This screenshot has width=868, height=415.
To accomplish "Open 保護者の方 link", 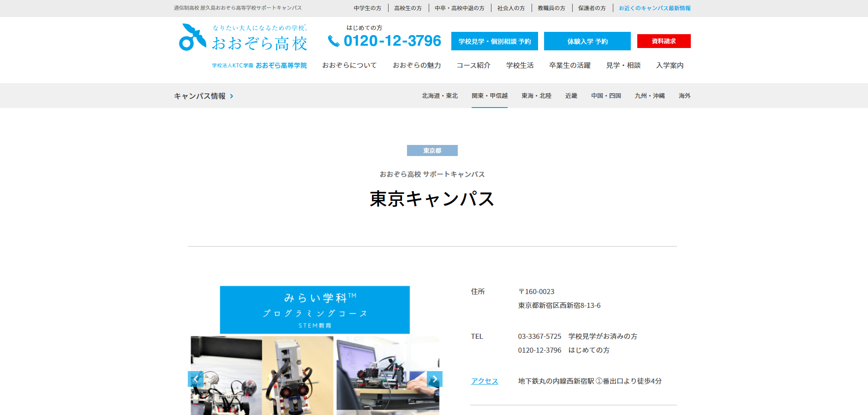I will 592,8.
